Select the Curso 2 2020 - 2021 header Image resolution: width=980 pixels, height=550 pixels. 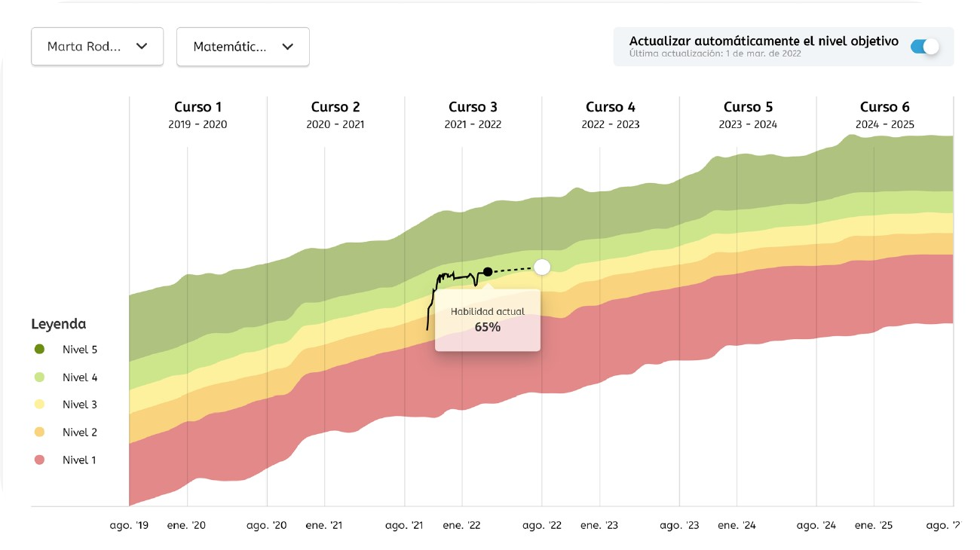pyautogui.click(x=335, y=115)
